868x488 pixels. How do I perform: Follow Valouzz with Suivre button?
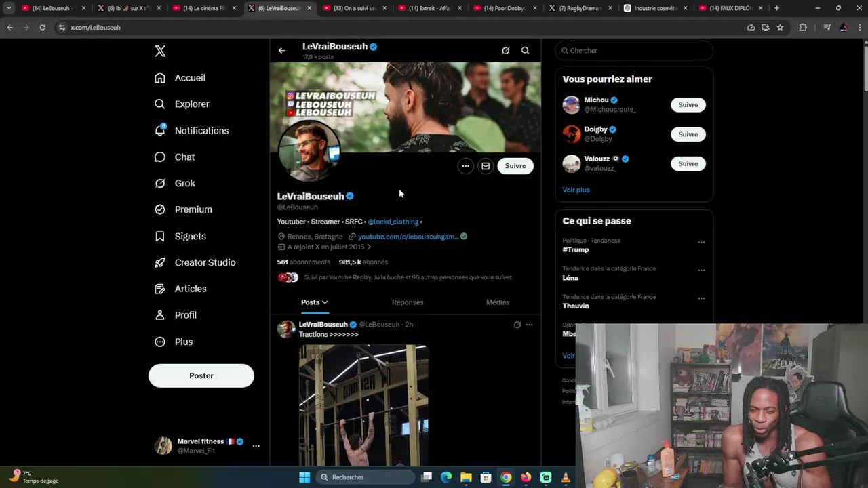pyautogui.click(x=688, y=164)
